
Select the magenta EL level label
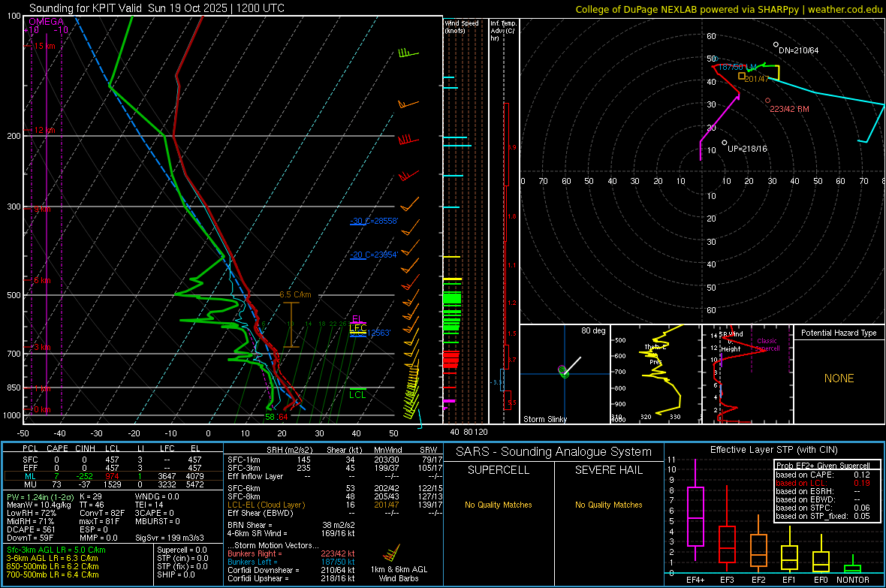click(x=357, y=319)
